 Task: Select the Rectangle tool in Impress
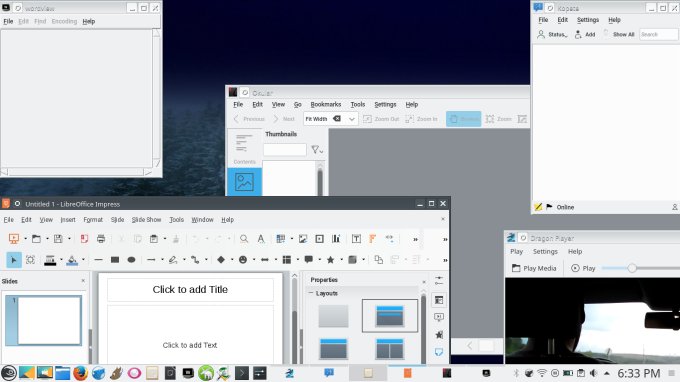pos(115,260)
